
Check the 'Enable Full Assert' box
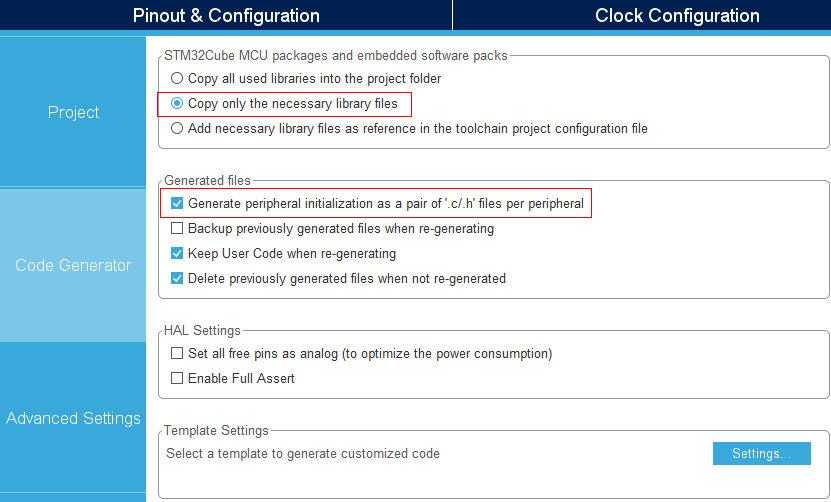click(x=177, y=378)
